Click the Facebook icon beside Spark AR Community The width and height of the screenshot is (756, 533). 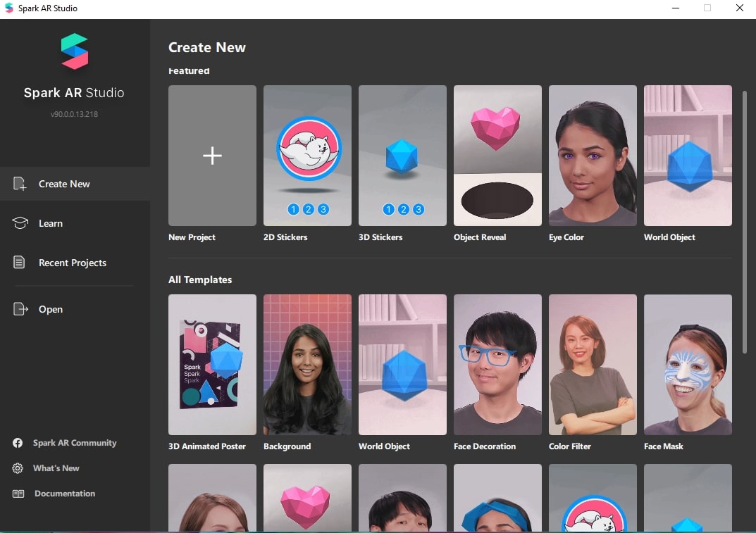click(x=18, y=443)
